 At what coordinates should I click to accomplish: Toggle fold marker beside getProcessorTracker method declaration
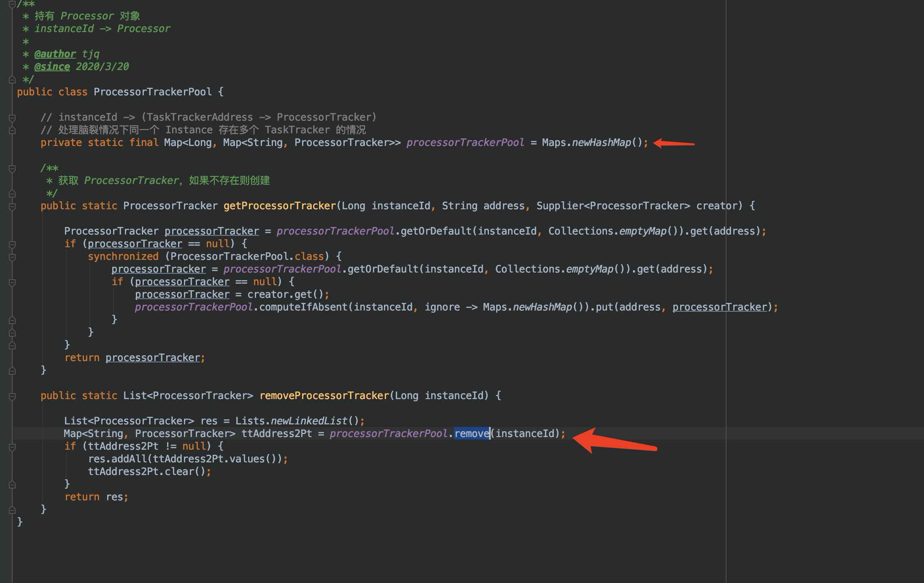(x=12, y=207)
